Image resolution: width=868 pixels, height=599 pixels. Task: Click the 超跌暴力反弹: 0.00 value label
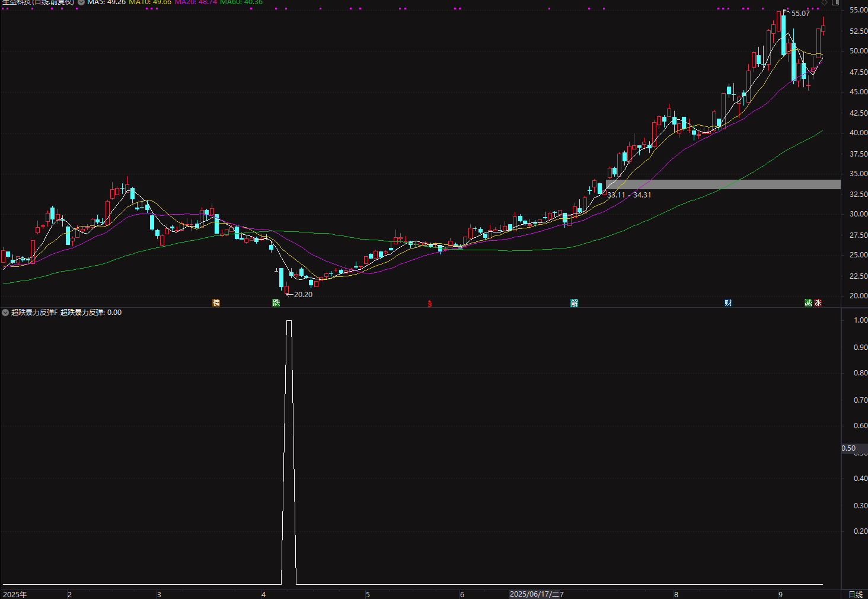point(91,313)
